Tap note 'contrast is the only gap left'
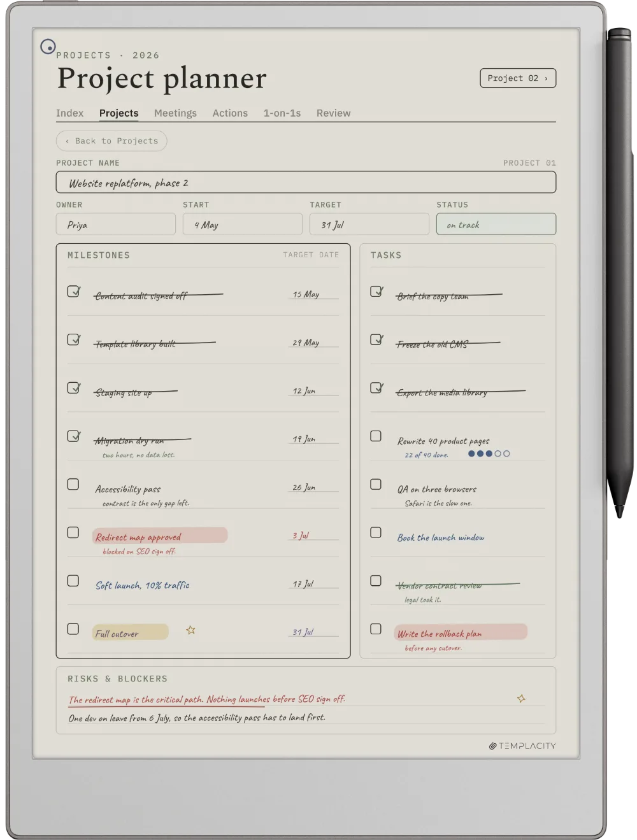 [x=146, y=503]
